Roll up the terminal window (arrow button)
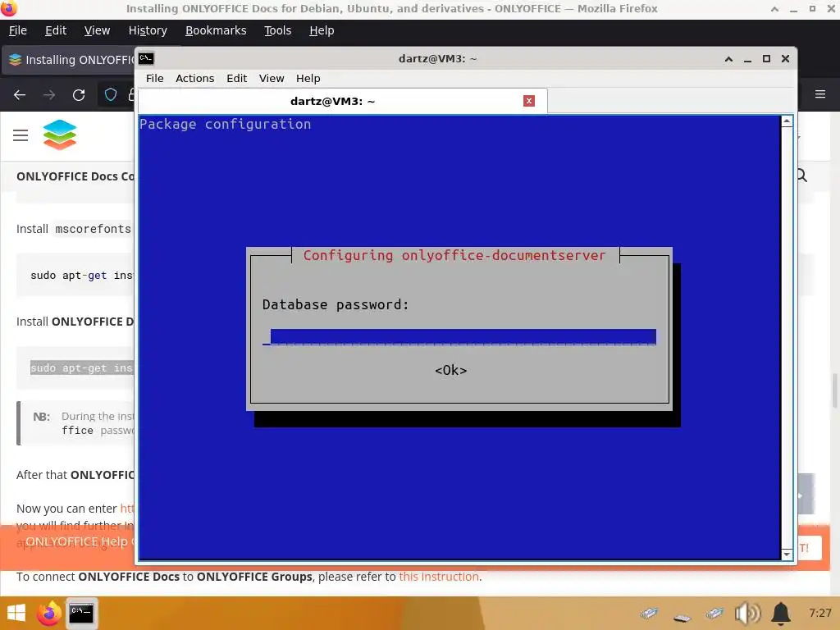Viewport: 840px width, 630px height. (x=728, y=59)
